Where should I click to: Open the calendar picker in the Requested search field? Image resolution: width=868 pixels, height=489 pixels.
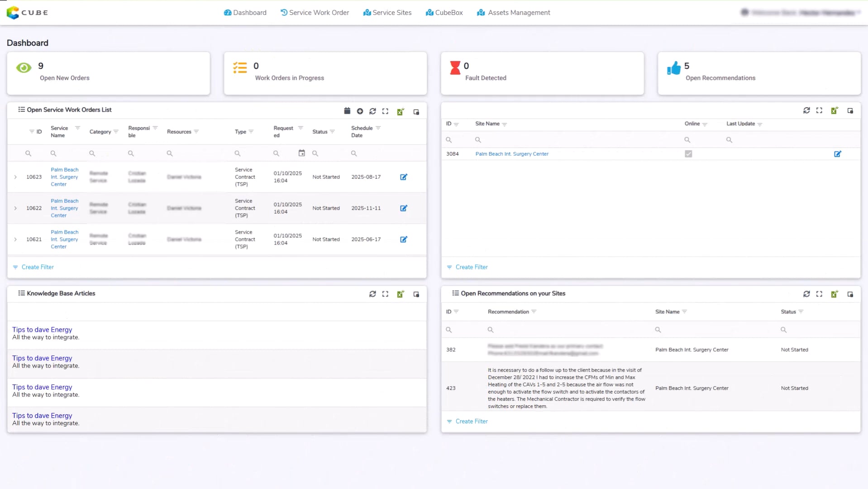pyautogui.click(x=301, y=153)
